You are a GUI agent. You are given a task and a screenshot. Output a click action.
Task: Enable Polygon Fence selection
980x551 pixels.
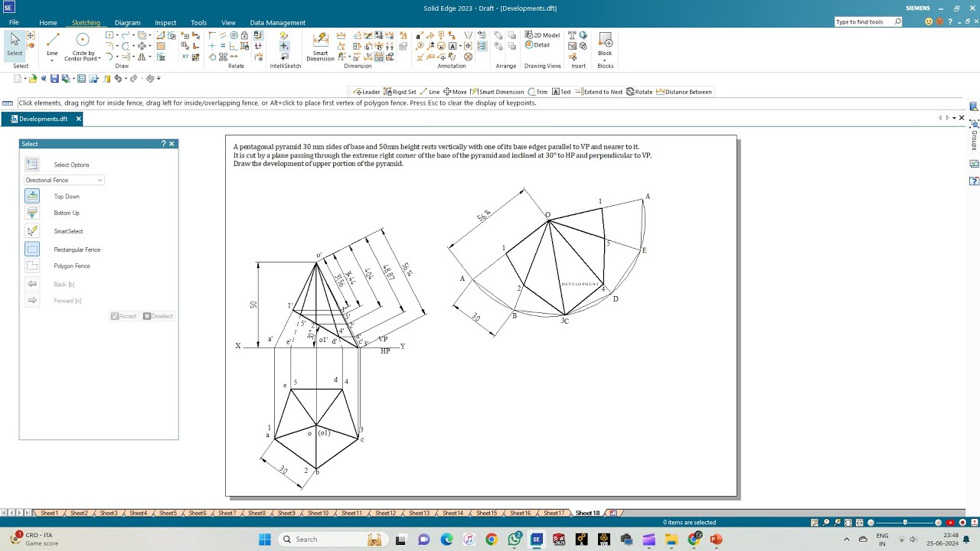tap(32, 266)
